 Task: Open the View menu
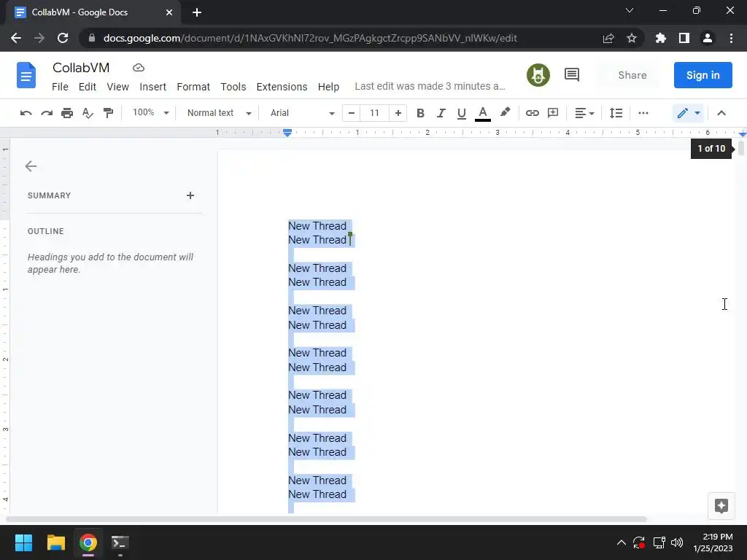[117, 87]
